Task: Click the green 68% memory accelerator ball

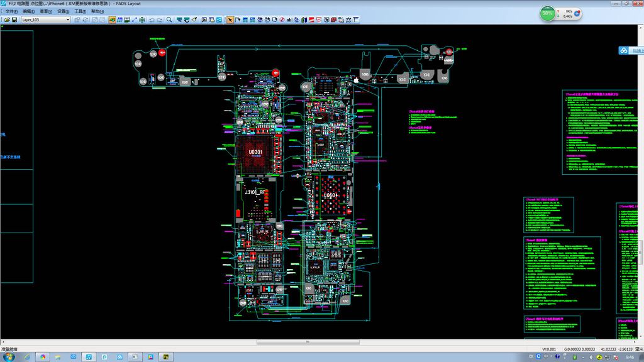Action: [547, 14]
